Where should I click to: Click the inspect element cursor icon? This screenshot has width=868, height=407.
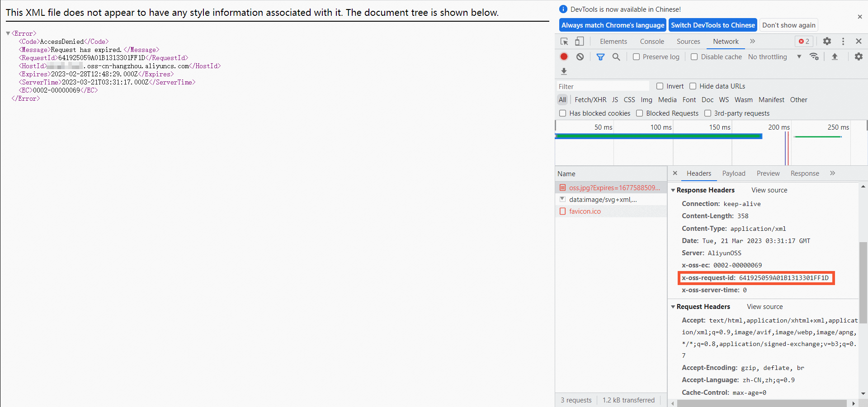(564, 41)
